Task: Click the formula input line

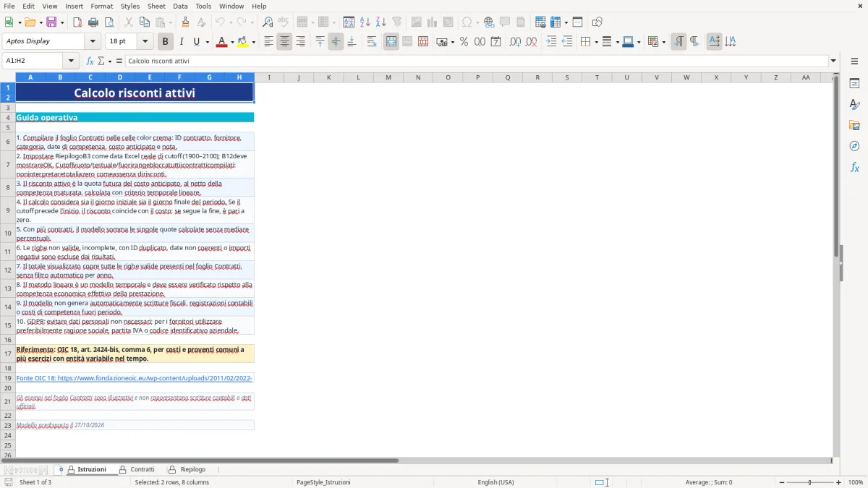Action: (x=476, y=61)
